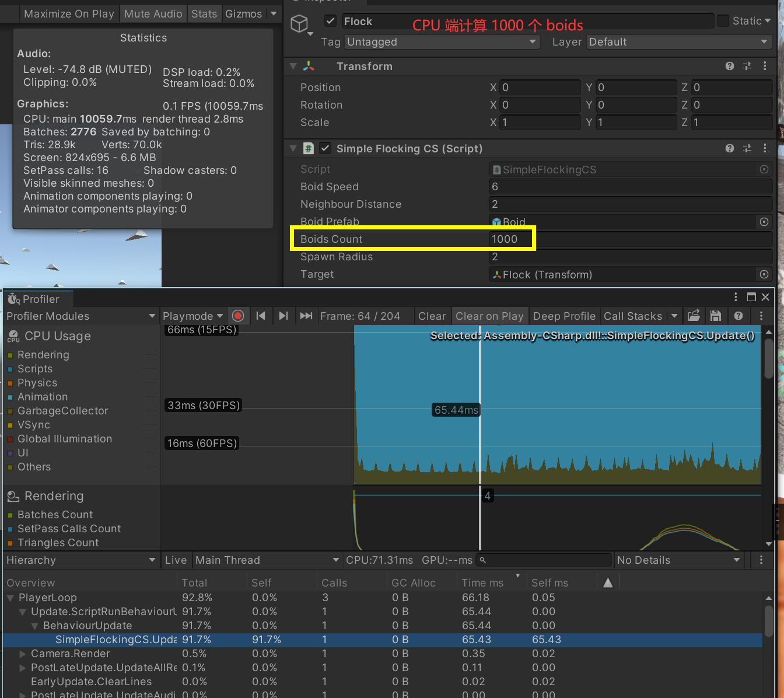This screenshot has height=698, width=784.
Task: Maximize the Profiler window
Action: pyautogui.click(x=751, y=297)
